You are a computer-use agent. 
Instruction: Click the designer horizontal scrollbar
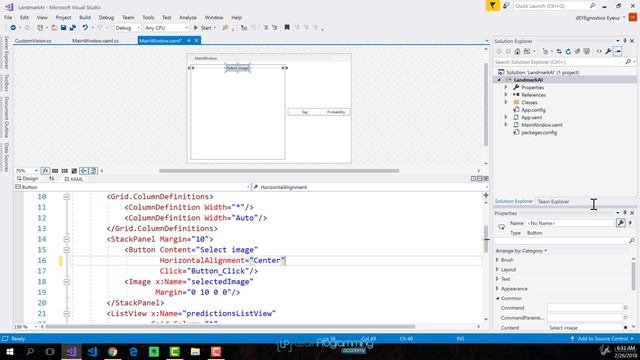(279, 171)
